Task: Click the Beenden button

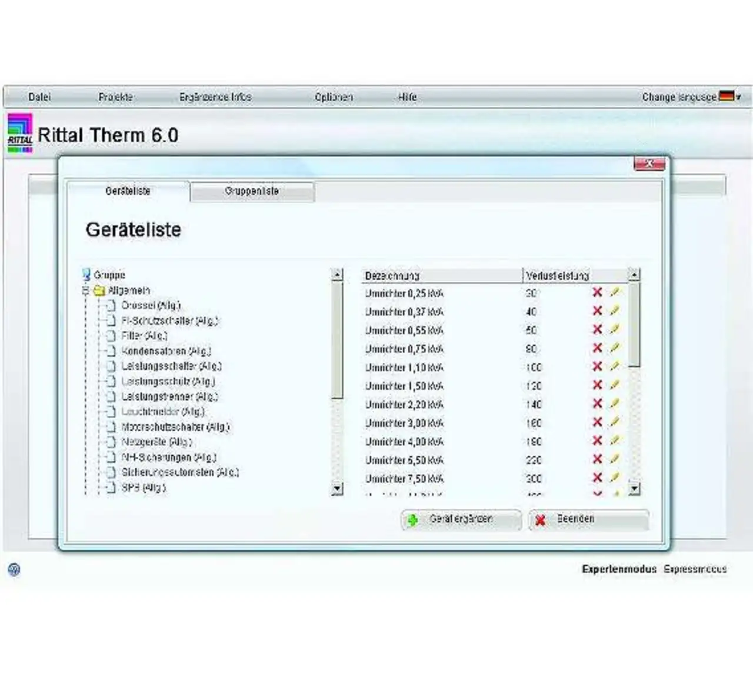Action: point(588,519)
